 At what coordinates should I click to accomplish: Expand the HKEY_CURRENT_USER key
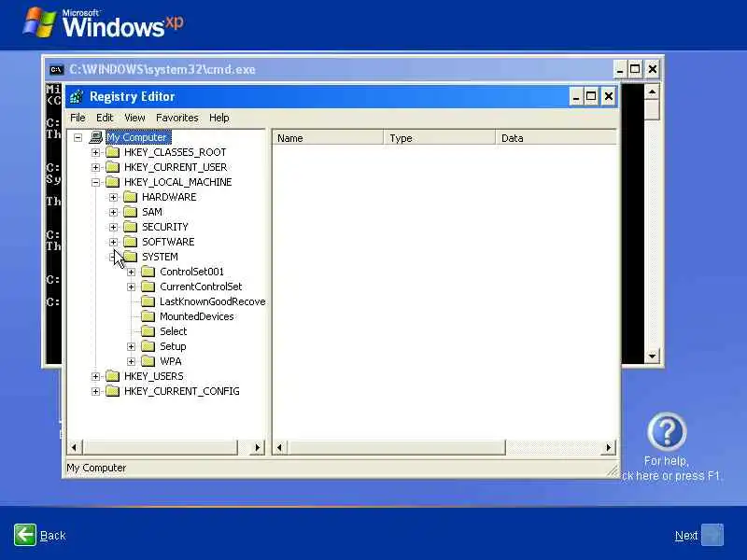[96, 168]
